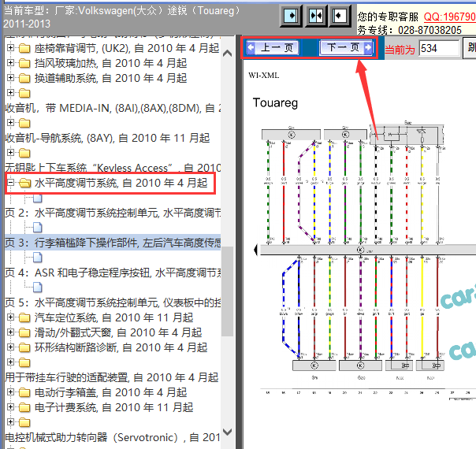Screen dimensions: 476x449
Task: Open 页 2: 水平高度调节系统控制单元 page
Action: (113, 213)
